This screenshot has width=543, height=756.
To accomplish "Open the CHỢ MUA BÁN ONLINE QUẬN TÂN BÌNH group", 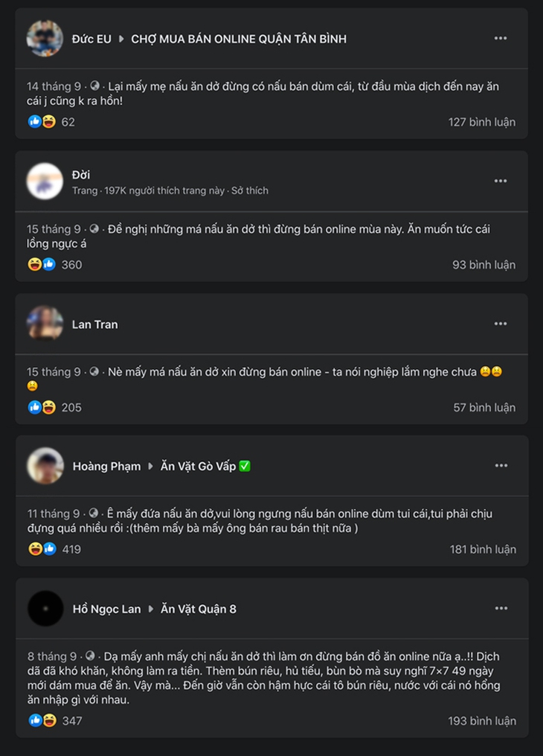I will coord(239,39).
